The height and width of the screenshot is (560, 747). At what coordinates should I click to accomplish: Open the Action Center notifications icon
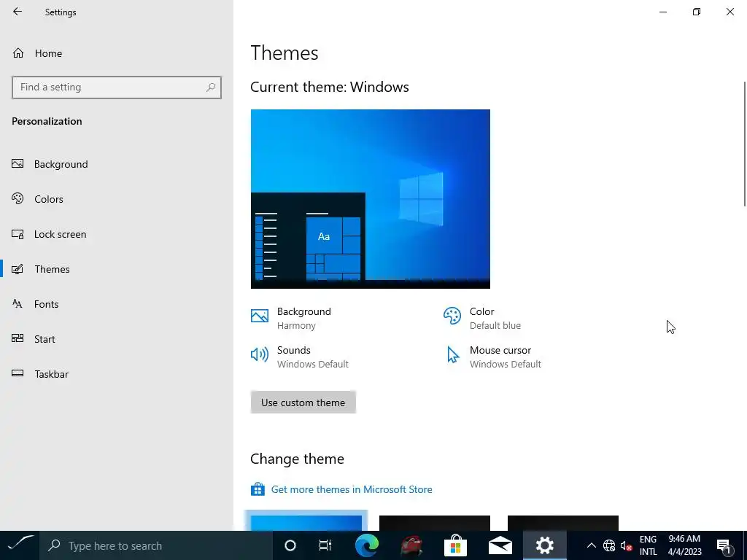coord(724,545)
